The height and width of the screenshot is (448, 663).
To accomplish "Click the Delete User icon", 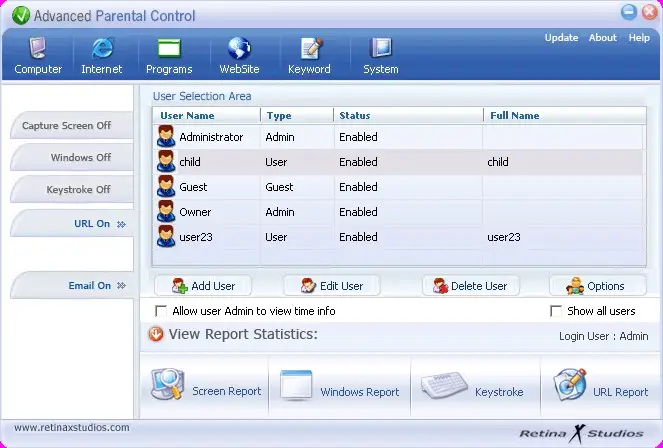I will click(x=441, y=286).
